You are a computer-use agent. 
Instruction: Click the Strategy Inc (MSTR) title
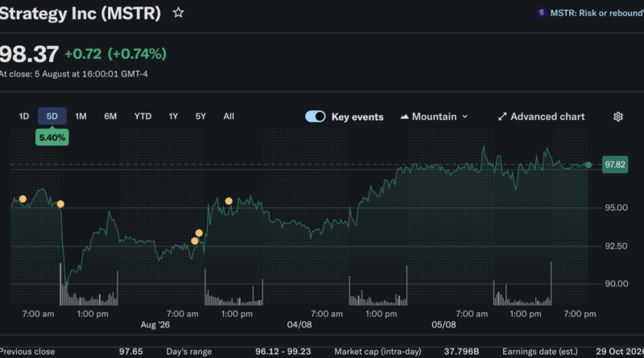80,13
